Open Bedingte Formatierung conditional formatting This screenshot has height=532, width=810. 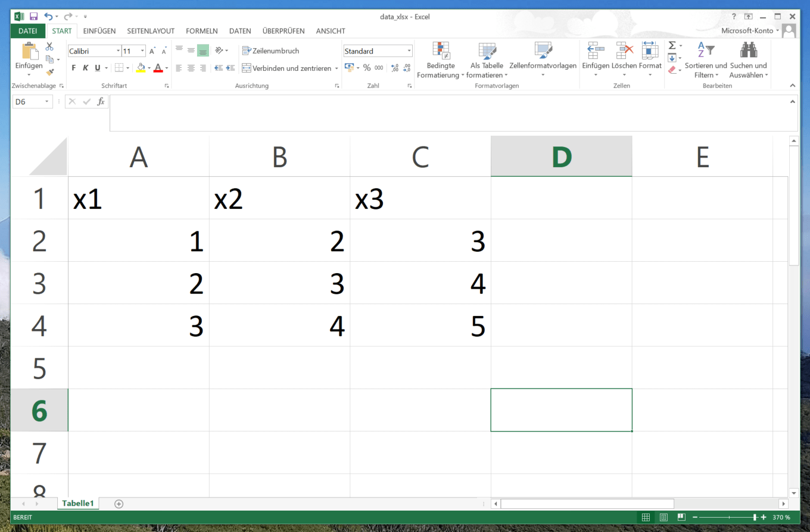(441, 60)
